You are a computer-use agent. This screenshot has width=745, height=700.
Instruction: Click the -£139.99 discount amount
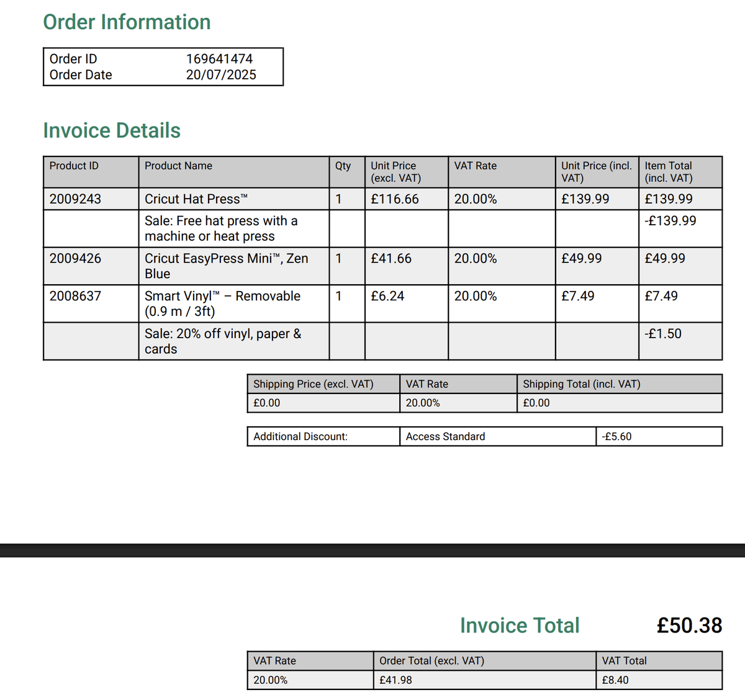(x=670, y=221)
